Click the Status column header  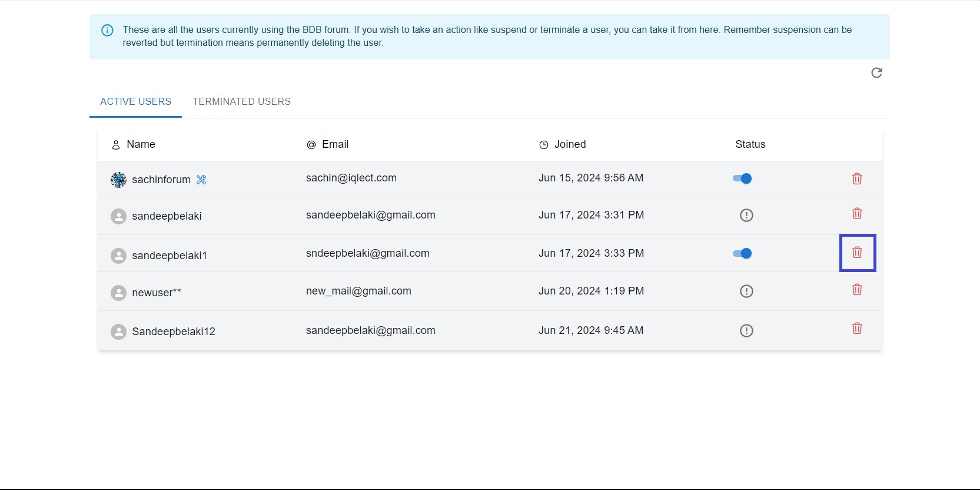(750, 144)
